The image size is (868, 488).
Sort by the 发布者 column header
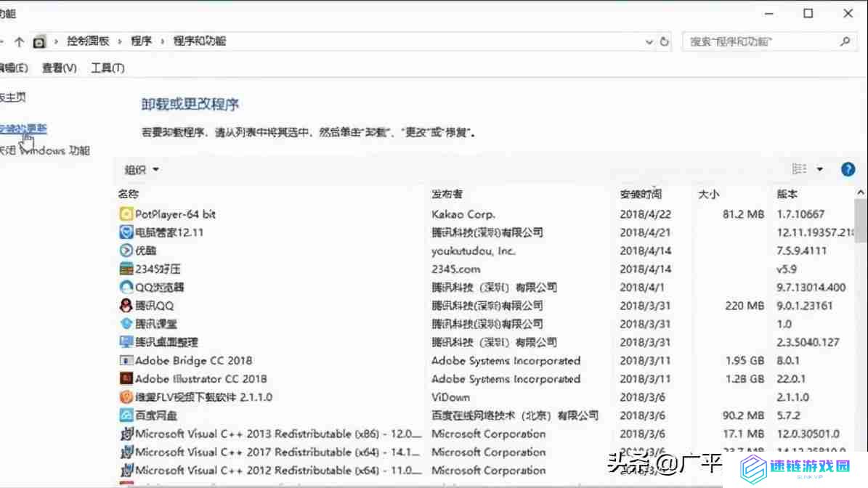[x=447, y=194]
